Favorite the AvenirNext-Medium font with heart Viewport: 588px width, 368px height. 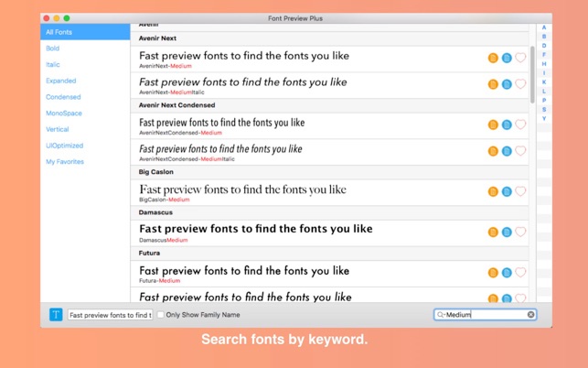tap(520, 58)
